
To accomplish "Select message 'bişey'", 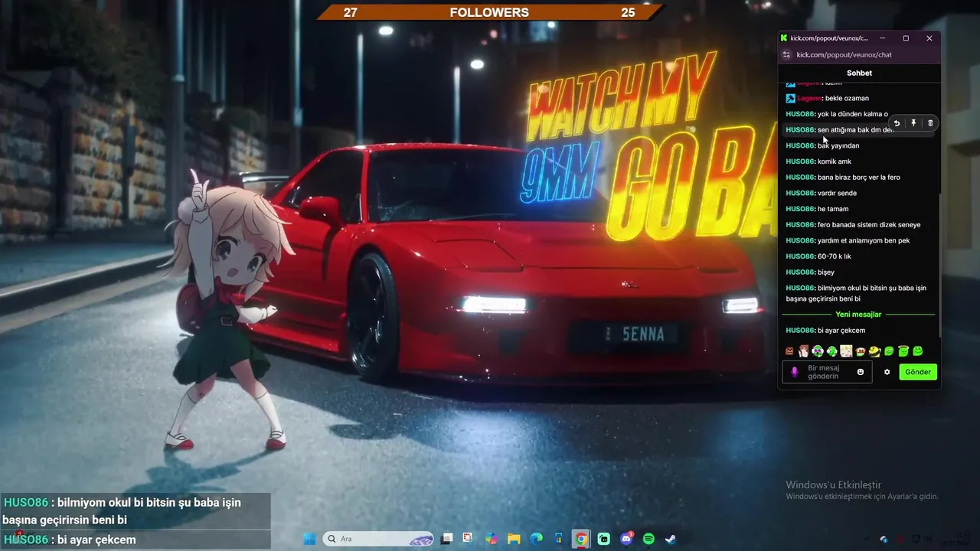I will coord(826,272).
